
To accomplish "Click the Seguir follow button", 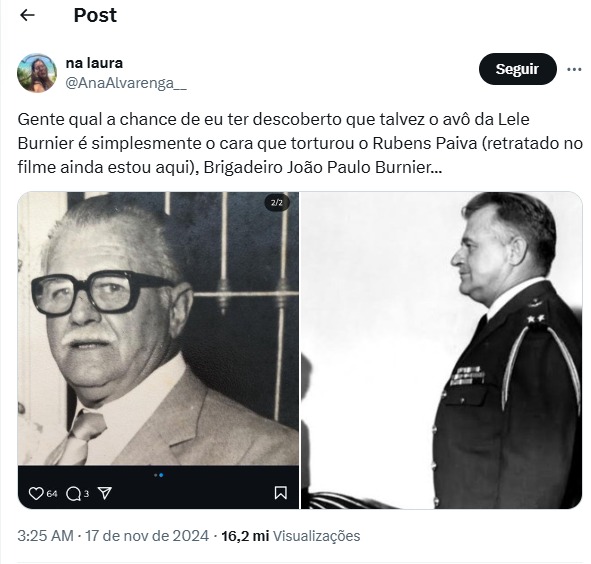I will click(x=518, y=69).
